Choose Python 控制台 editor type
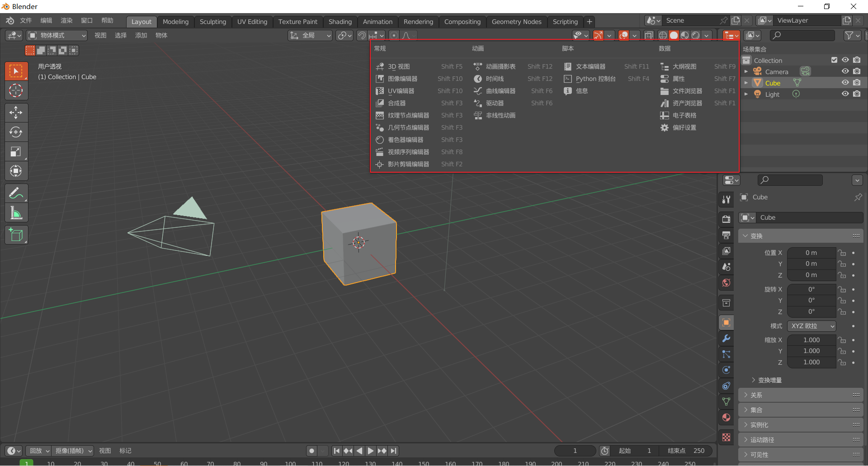Image resolution: width=868 pixels, height=466 pixels. [607, 79]
